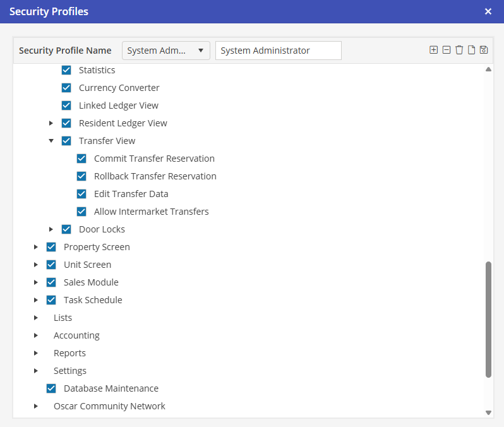Save the security profile with the disk icon

pos(484,50)
